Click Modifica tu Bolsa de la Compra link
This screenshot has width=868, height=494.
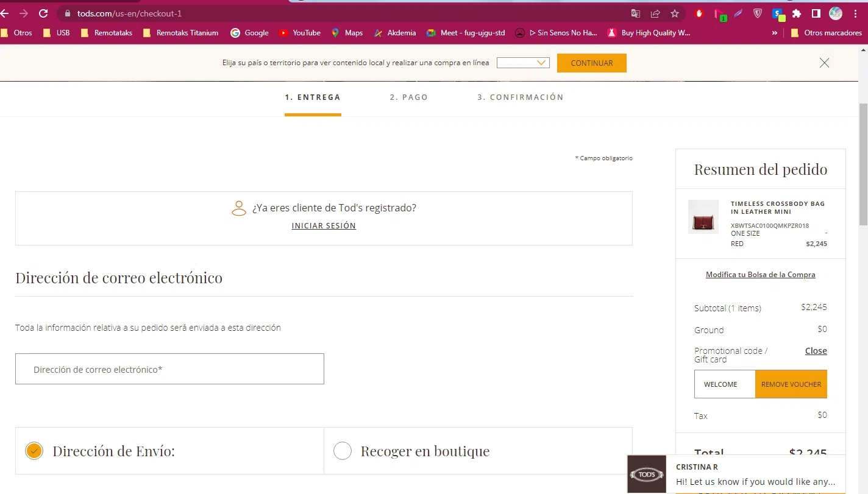(x=761, y=275)
